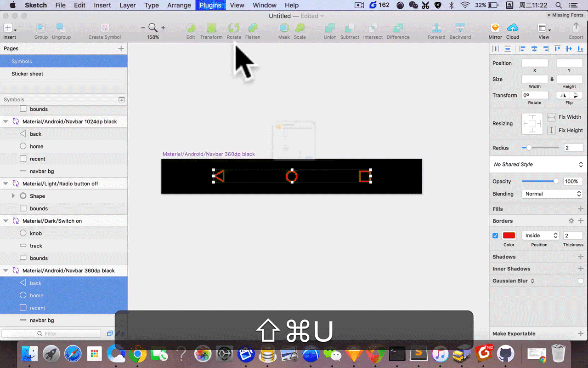The width and height of the screenshot is (588, 368).
Task: Open the border Position Inside dropdown
Action: pos(540,236)
